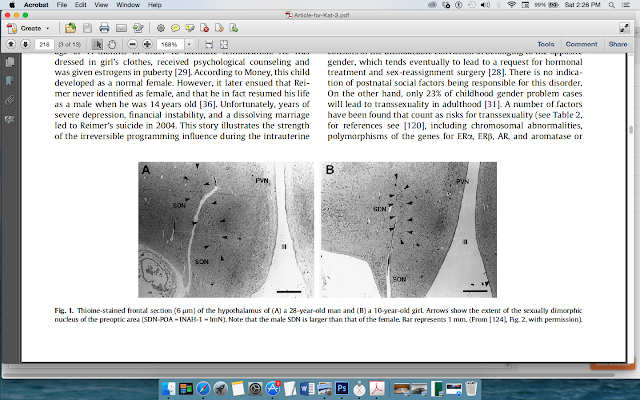
Task: Select the highlight text tool
Action: point(190,28)
